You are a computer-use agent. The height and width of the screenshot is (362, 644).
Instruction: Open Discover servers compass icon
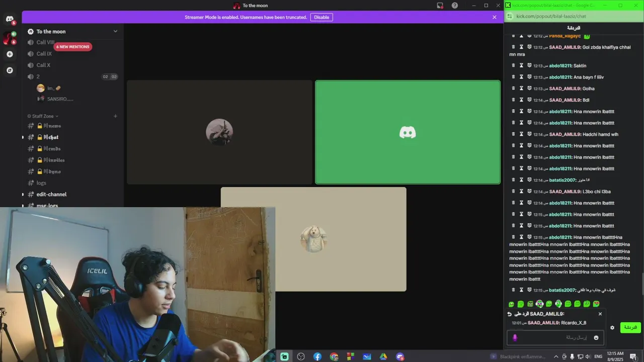click(10, 70)
